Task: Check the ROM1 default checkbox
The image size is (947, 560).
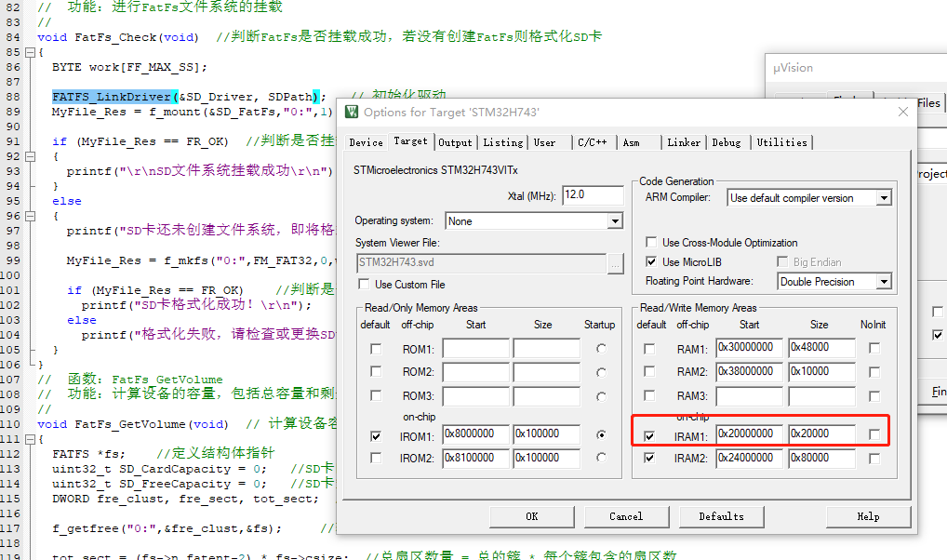Action: click(x=376, y=349)
